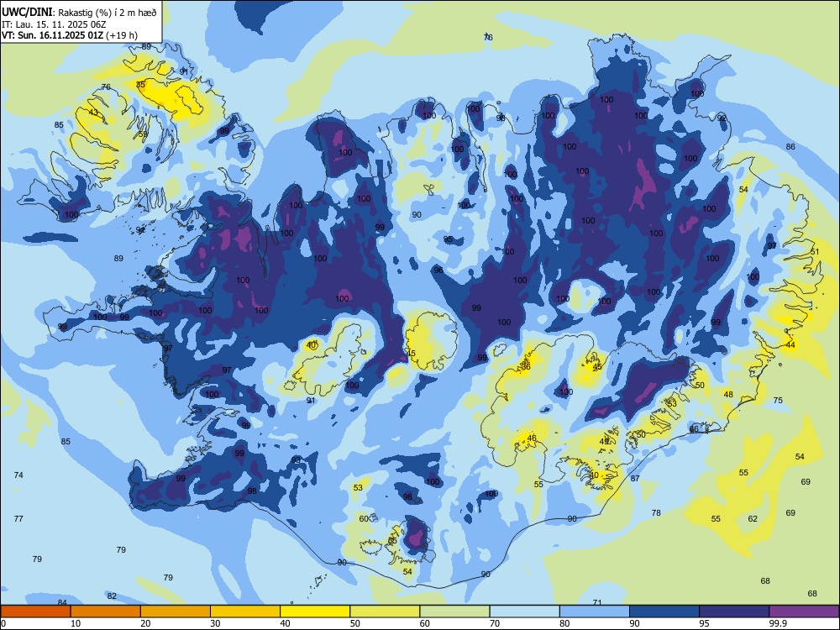Click the 70–80 pale blue legend swatch
This screenshot has height=630, width=840.
pyautogui.click(x=524, y=612)
